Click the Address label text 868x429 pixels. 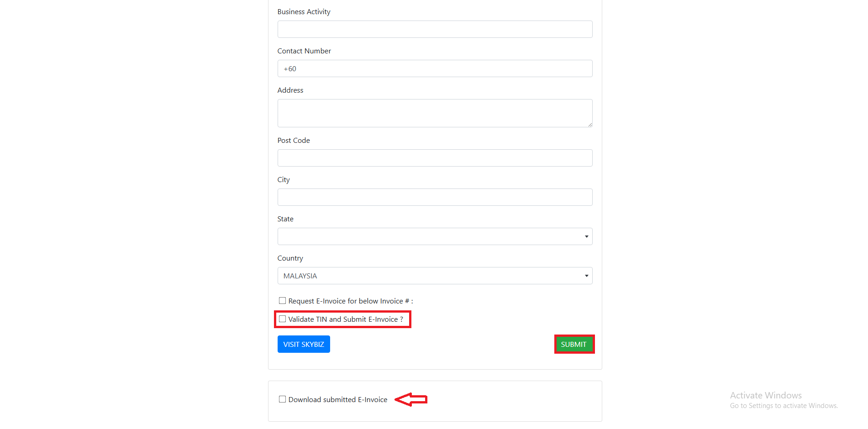(290, 90)
